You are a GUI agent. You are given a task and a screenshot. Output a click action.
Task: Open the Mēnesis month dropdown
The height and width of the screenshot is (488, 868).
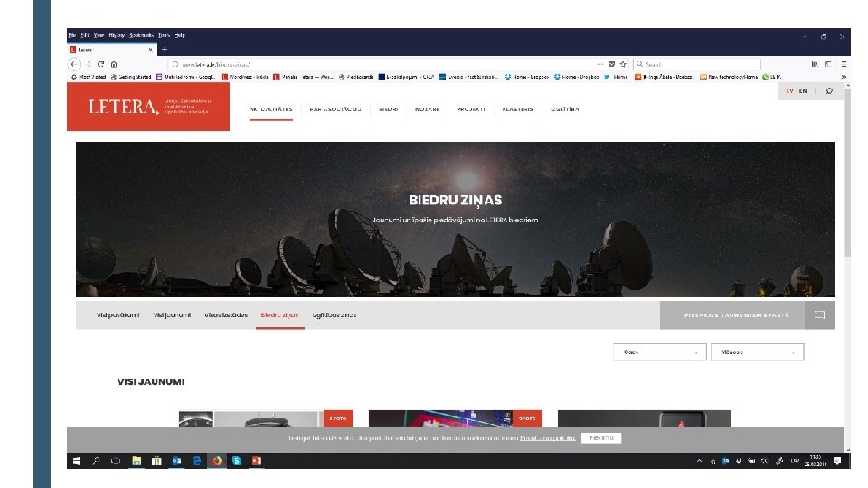(758, 352)
